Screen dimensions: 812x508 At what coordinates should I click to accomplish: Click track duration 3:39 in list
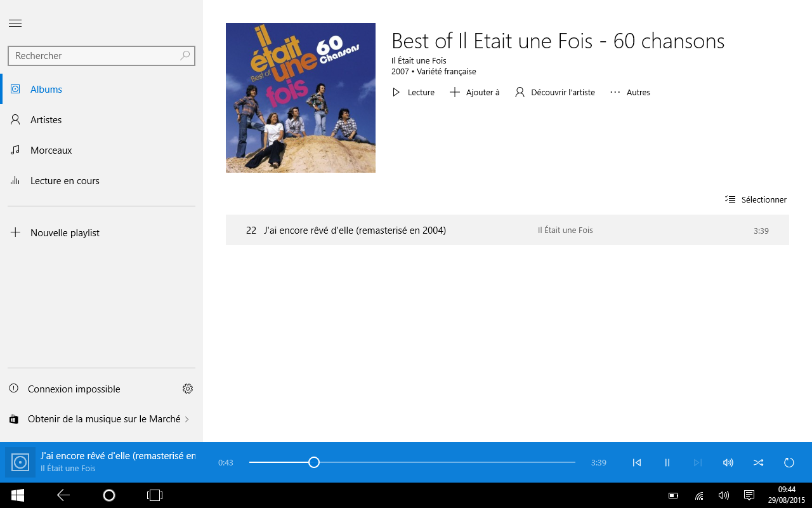coord(761,231)
